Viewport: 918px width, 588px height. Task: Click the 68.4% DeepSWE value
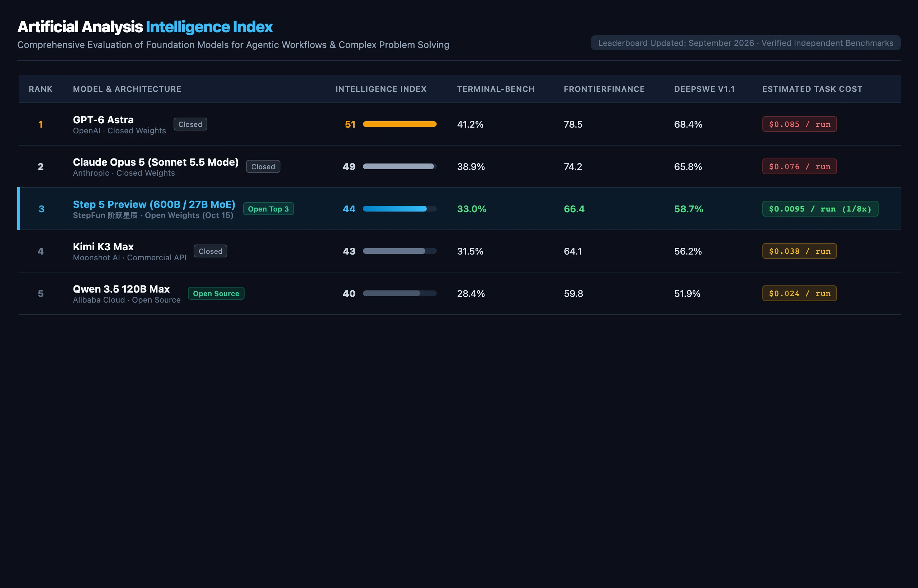688,124
